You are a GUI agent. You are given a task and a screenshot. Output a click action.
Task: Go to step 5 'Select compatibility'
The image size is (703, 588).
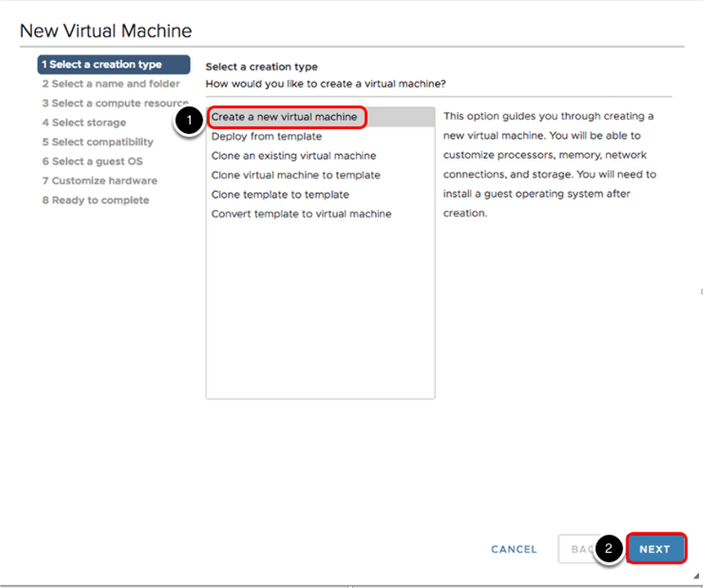[x=98, y=142]
